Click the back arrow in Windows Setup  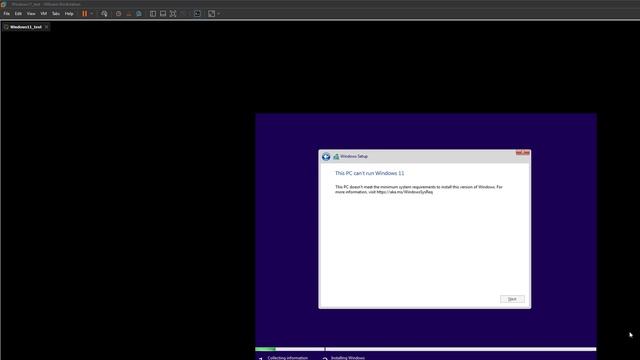(x=326, y=157)
